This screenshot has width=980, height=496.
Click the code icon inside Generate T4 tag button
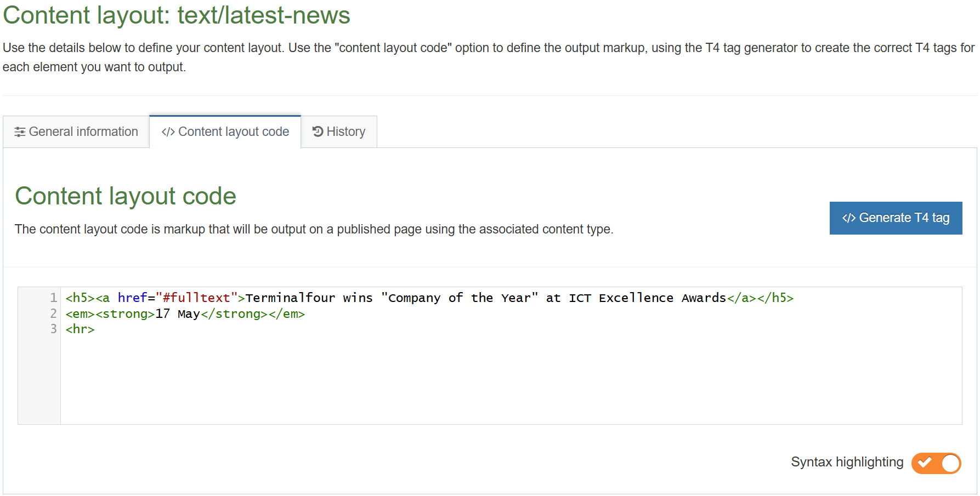[848, 218]
